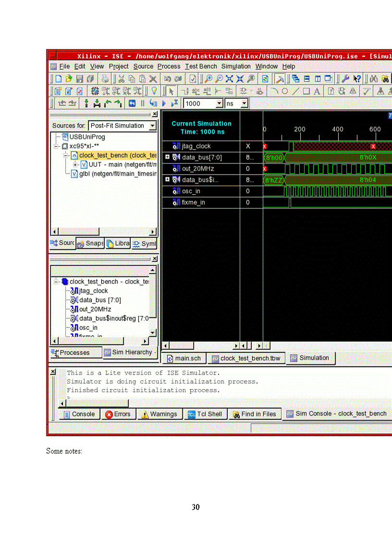Expand the UUT - main tree node
This screenshot has width=392, height=540.
click(x=75, y=165)
